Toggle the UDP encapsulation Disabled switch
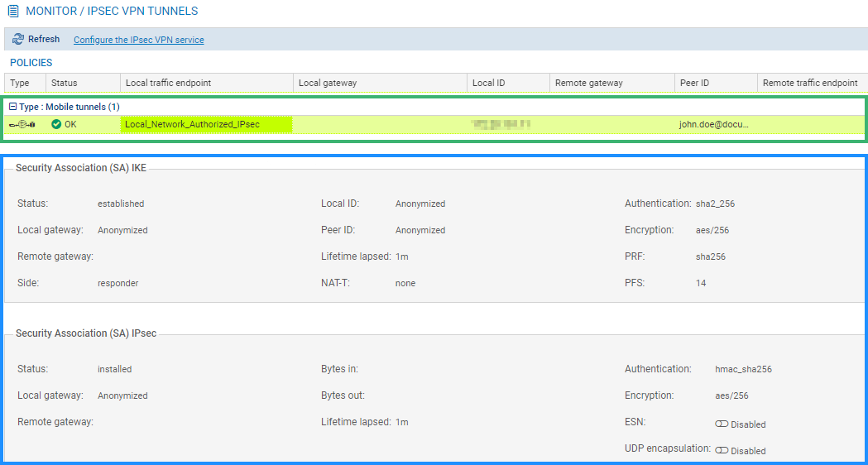The width and height of the screenshot is (868, 465). coord(722,451)
